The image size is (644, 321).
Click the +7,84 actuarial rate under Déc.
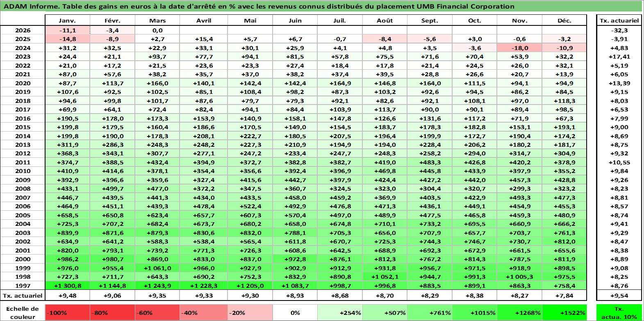pyautogui.click(x=564, y=296)
